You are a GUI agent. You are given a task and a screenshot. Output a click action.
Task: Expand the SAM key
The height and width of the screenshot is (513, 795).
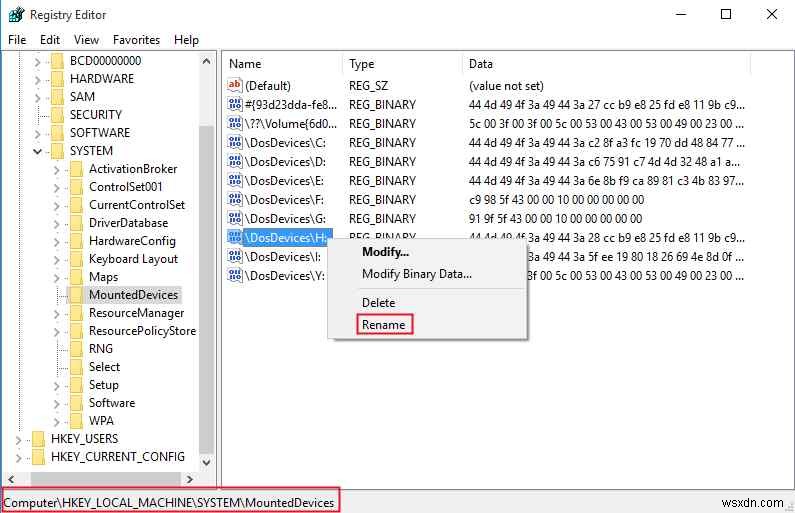37,98
